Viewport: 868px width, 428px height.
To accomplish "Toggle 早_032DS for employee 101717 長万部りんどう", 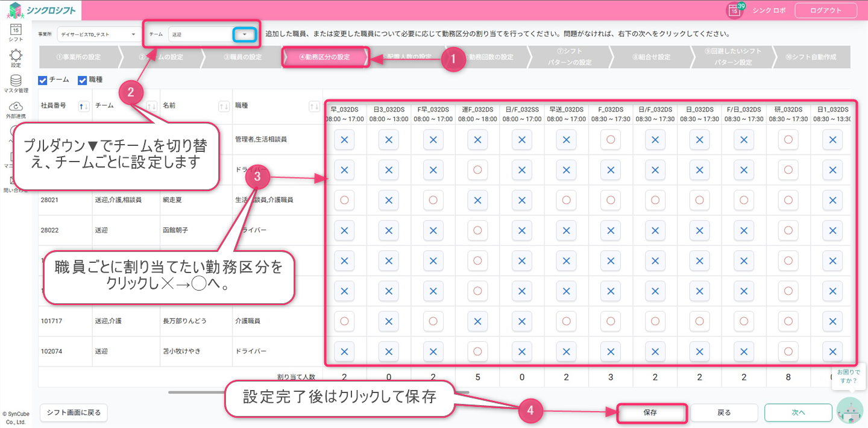I will pyautogui.click(x=344, y=321).
